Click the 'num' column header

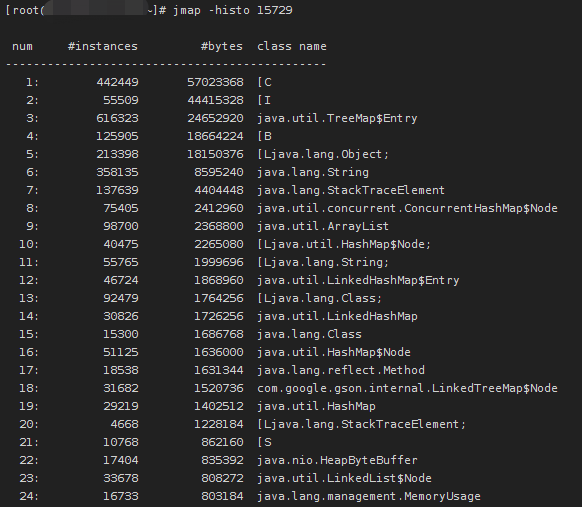pyautogui.click(x=22, y=46)
